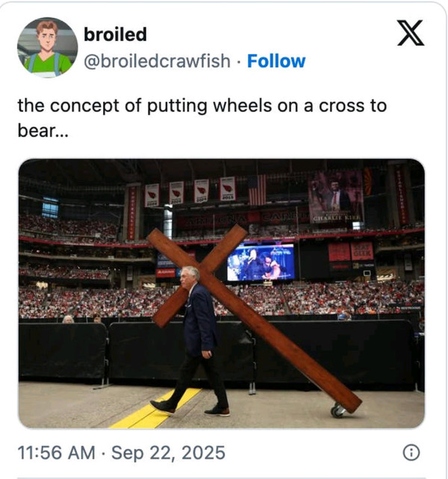
Task: Open the tweet info circle icon
Action: [411, 453]
